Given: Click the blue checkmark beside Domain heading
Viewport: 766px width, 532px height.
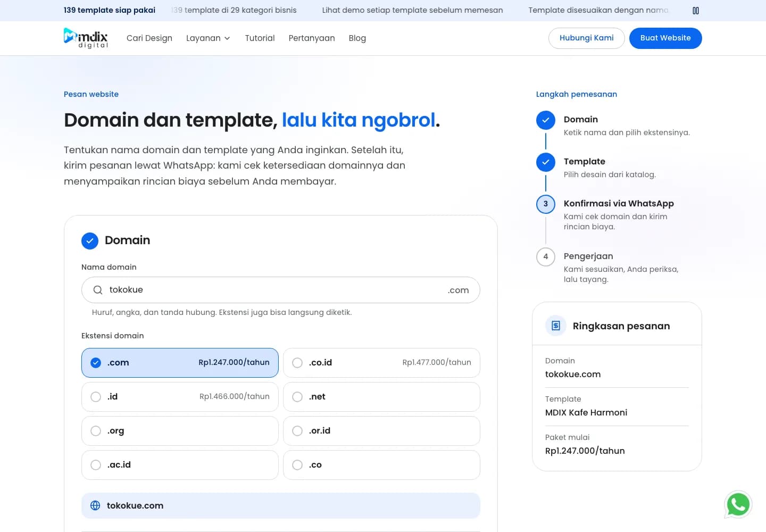Looking at the screenshot, I should (x=90, y=240).
